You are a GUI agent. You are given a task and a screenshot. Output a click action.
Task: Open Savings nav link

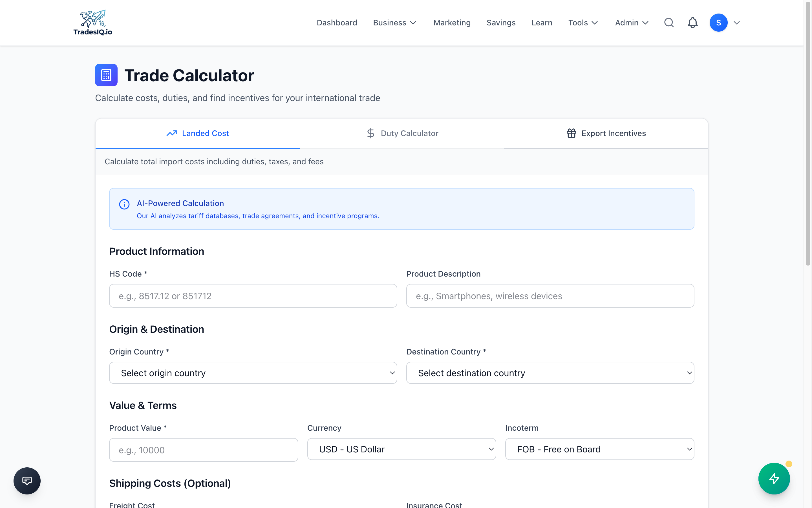pos(501,23)
